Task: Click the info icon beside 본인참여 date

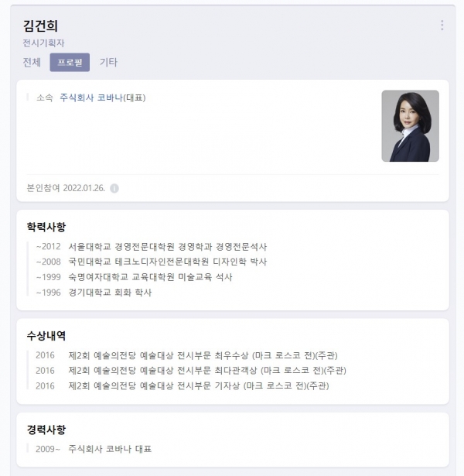Action: tap(114, 189)
